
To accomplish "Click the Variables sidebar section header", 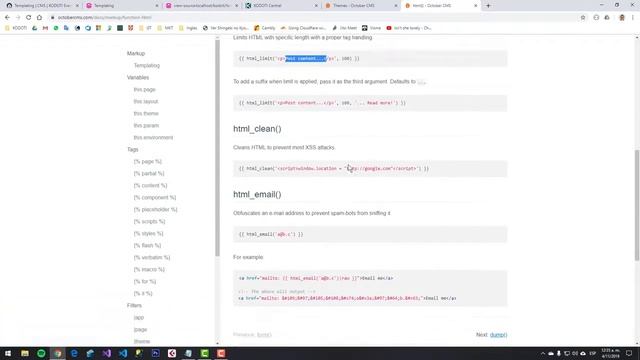I will 138,78.
